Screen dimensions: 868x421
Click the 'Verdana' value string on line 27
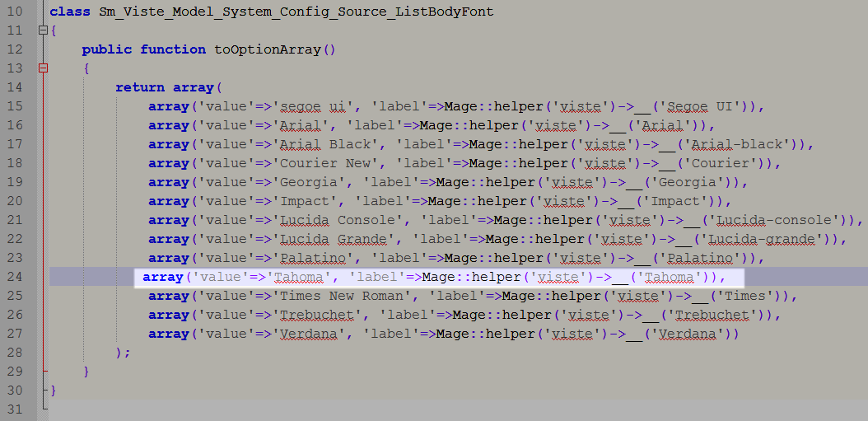pos(308,334)
